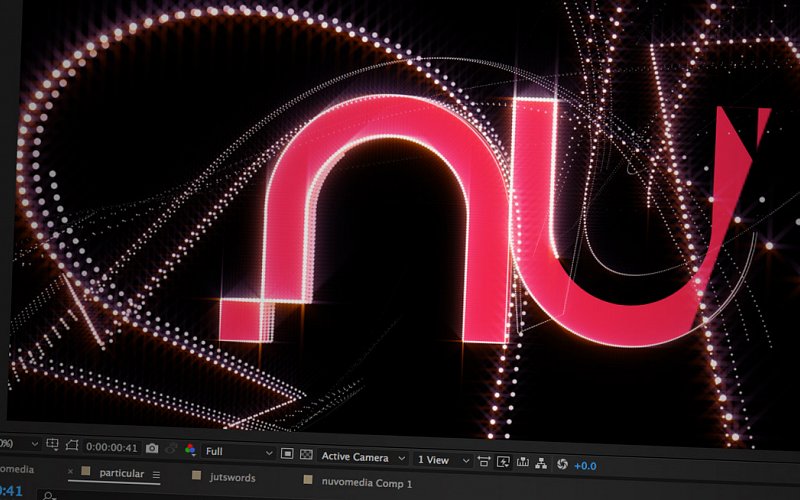The image size is (800, 500).
Task: Close the particular tab
Action: [x=70, y=471]
